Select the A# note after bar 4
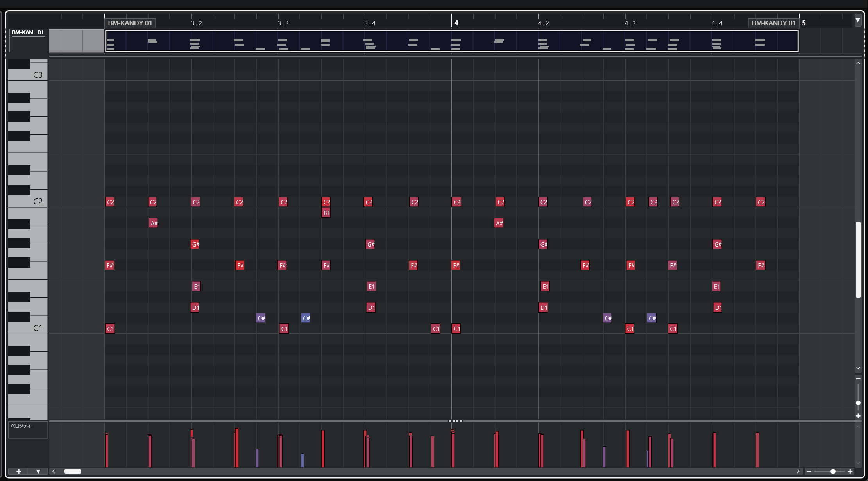 click(x=499, y=223)
